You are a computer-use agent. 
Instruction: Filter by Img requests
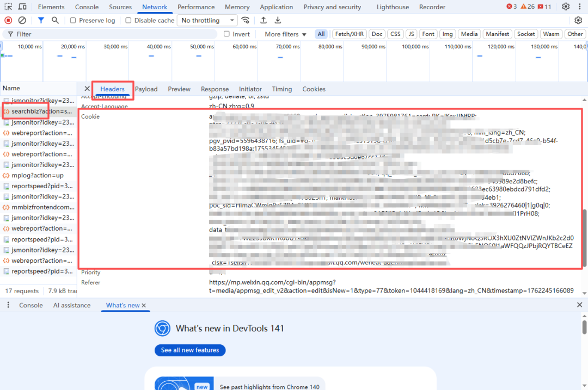click(448, 34)
